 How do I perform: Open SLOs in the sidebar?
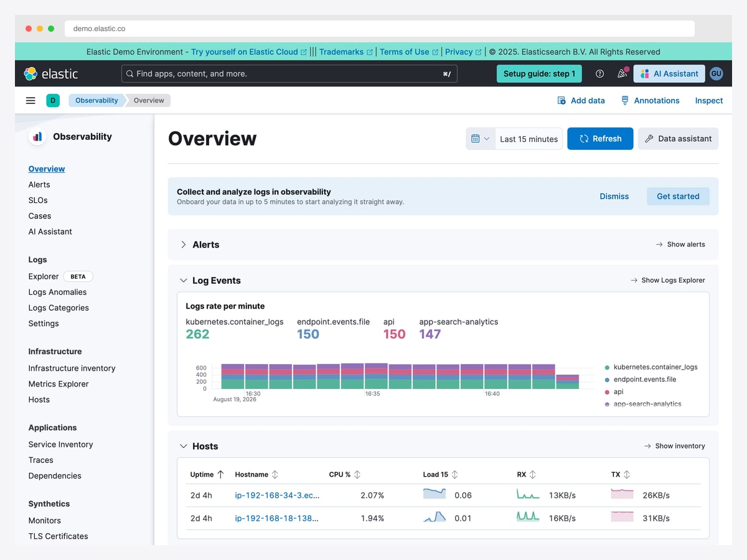point(38,200)
